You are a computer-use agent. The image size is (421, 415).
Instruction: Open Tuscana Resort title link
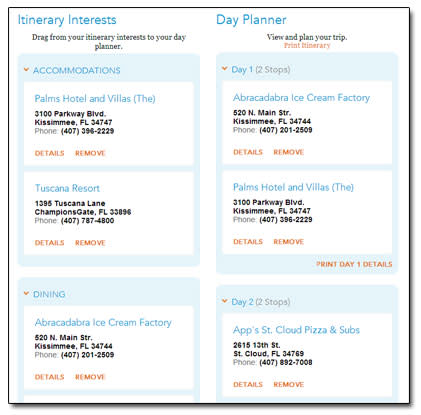(x=67, y=188)
